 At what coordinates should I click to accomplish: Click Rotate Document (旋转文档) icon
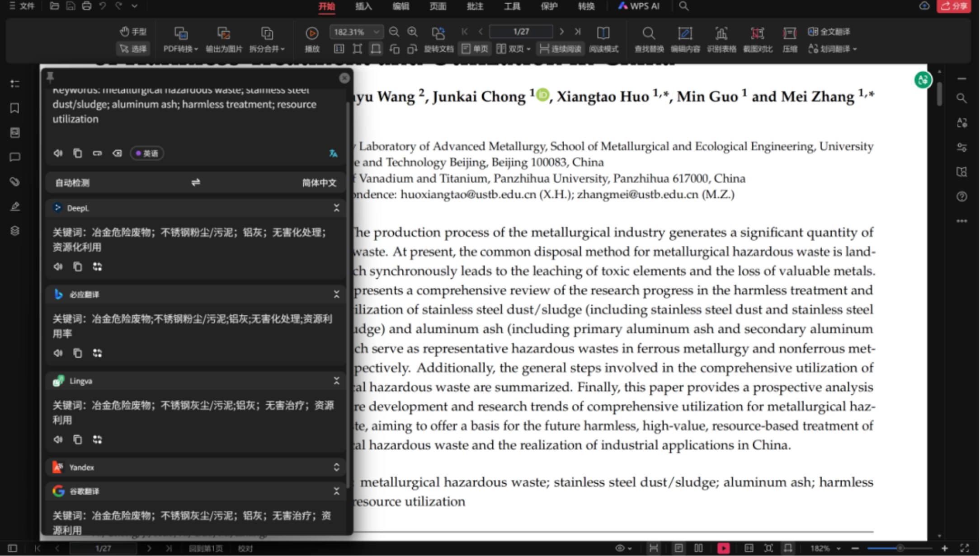[x=438, y=40]
